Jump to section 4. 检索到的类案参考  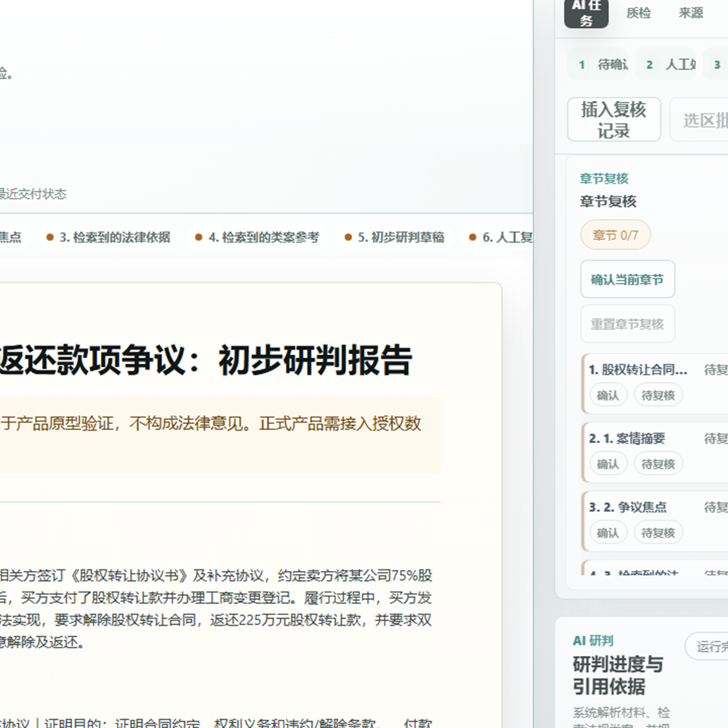[x=258, y=237]
